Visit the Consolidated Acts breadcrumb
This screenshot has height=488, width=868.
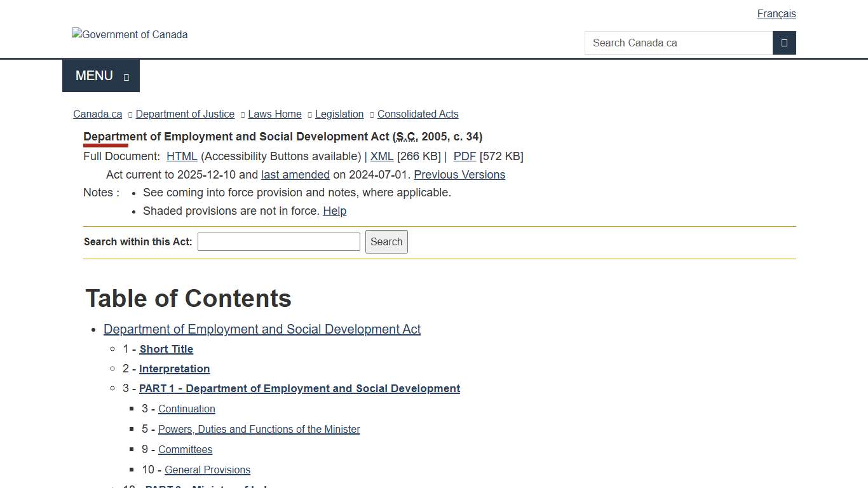pyautogui.click(x=417, y=114)
